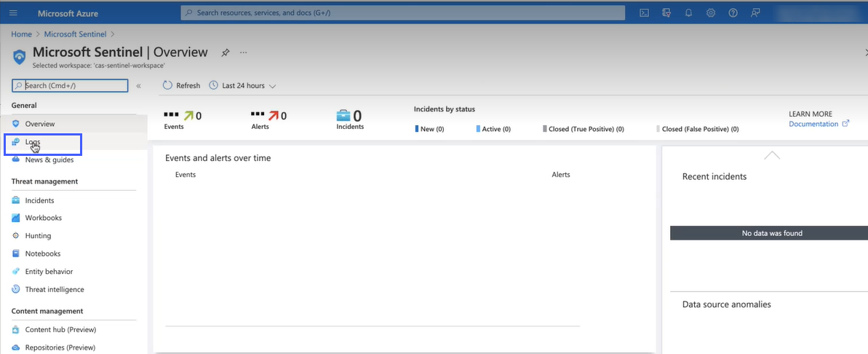This screenshot has height=354, width=868.
Task: Click the Recent incidents heading
Action: pyautogui.click(x=714, y=176)
